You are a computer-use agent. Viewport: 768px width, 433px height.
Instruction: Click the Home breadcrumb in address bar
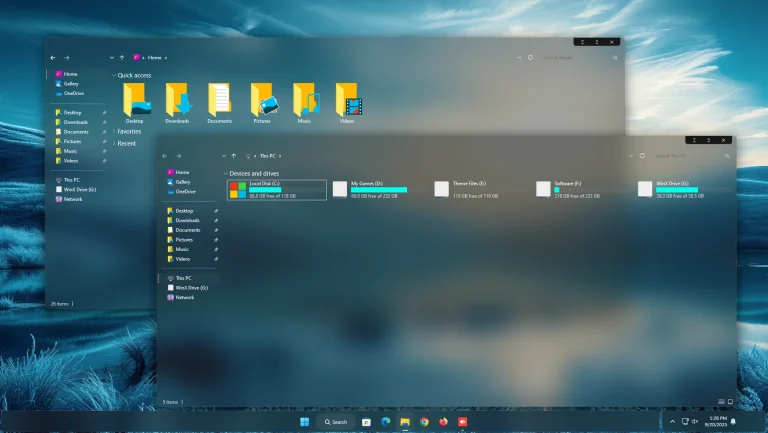coord(155,58)
